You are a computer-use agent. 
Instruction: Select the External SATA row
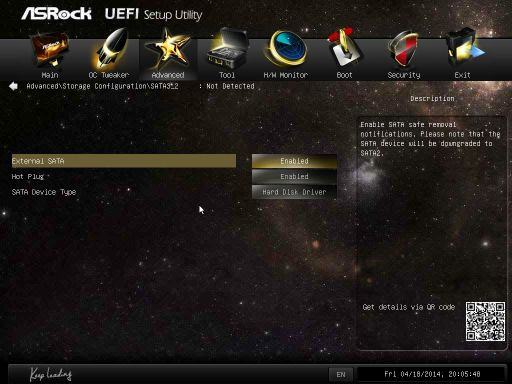124,161
